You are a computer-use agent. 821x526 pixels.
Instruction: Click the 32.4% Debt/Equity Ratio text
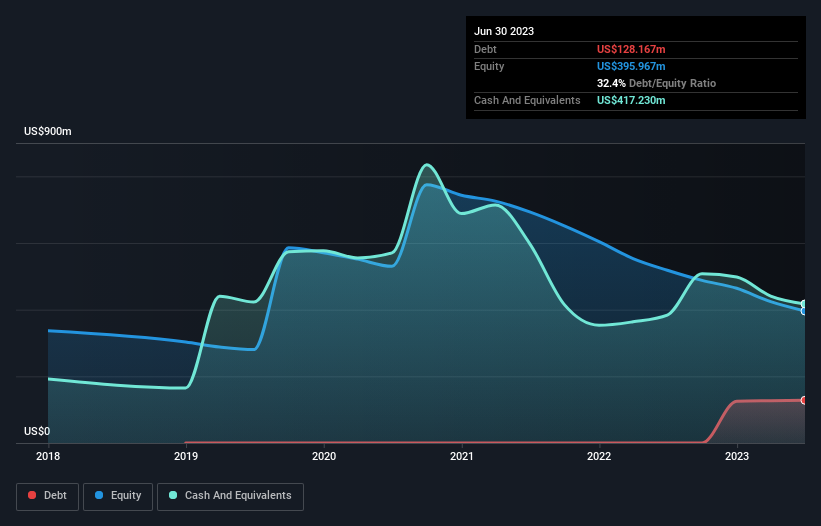click(x=656, y=83)
